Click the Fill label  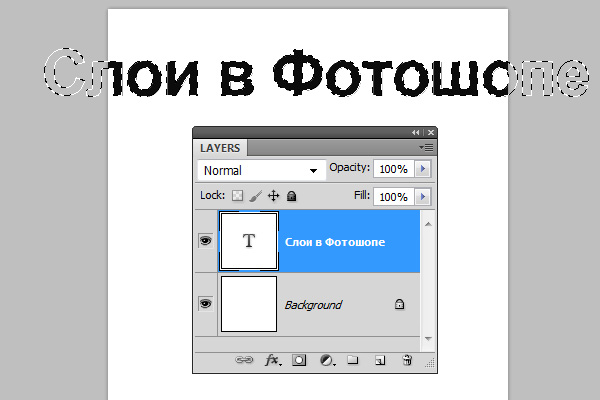tap(362, 195)
